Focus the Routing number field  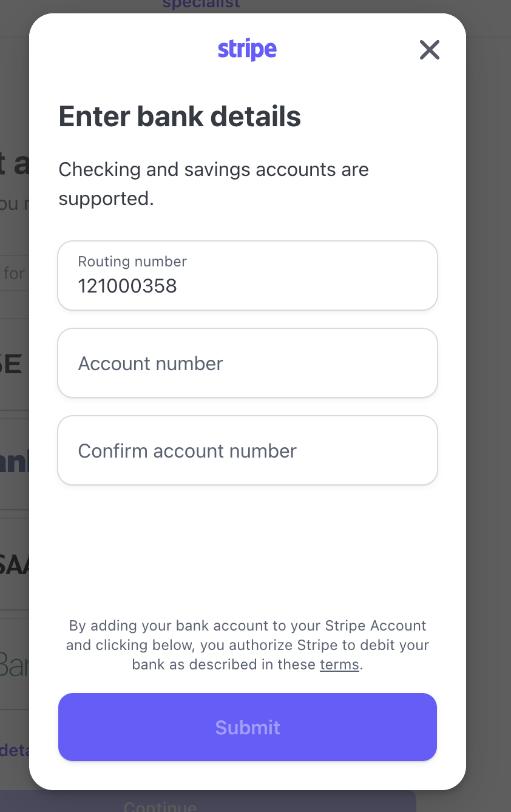tap(247, 276)
